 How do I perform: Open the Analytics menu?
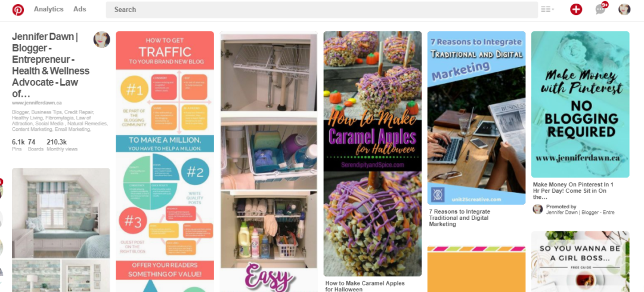tap(48, 9)
